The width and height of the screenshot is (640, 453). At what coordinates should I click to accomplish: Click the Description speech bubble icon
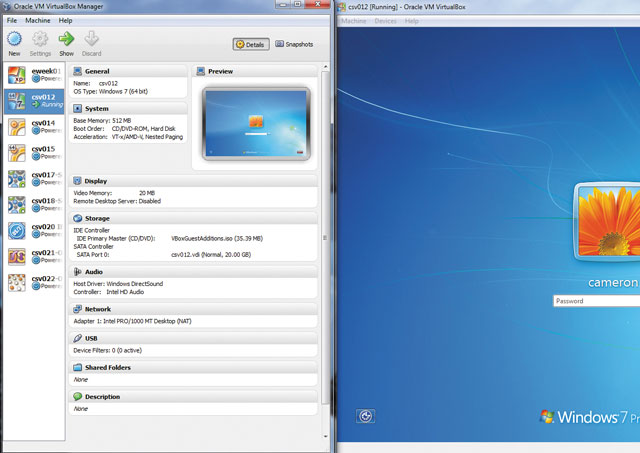pyautogui.click(x=78, y=396)
